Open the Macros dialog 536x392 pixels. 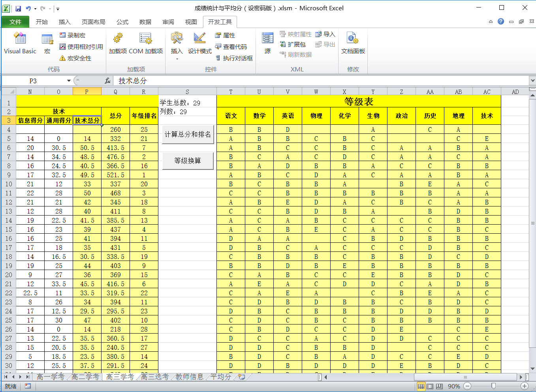[x=47, y=43]
